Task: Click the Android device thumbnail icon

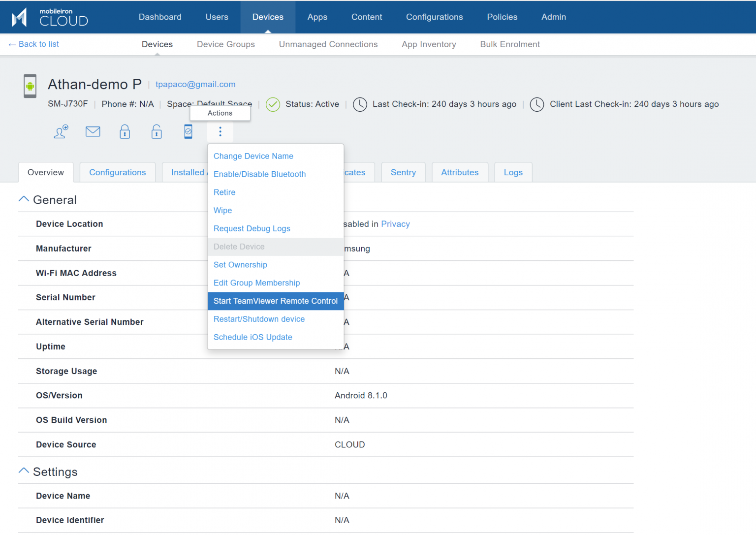Action: pos(30,86)
